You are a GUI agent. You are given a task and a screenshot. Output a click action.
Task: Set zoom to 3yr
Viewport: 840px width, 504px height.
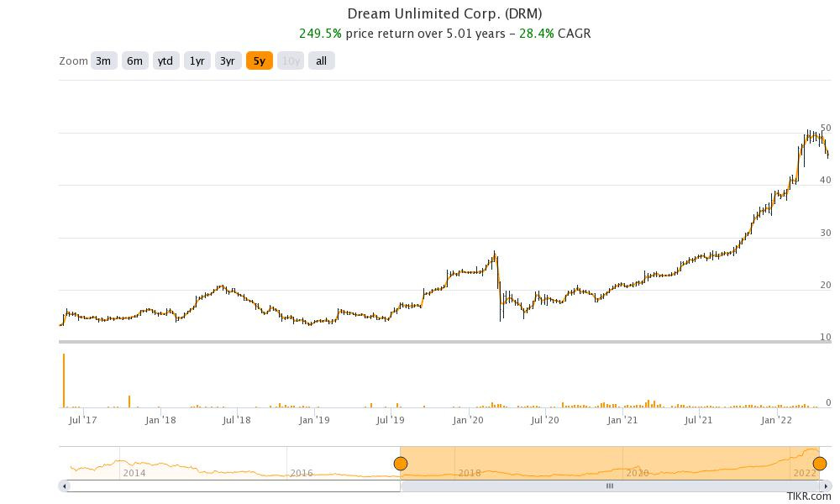point(228,61)
